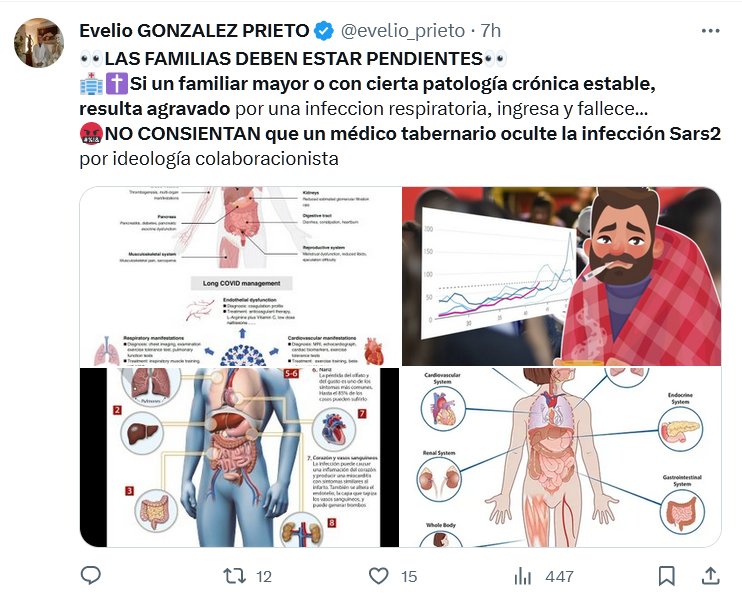
Task: Bookmark this tweet
Action: pyautogui.click(x=666, y=576)
